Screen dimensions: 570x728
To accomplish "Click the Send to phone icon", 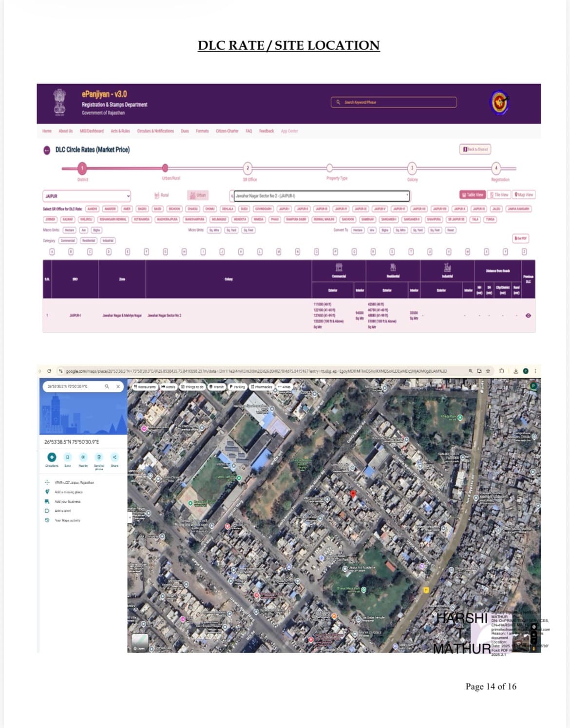I will click(99, 457).
